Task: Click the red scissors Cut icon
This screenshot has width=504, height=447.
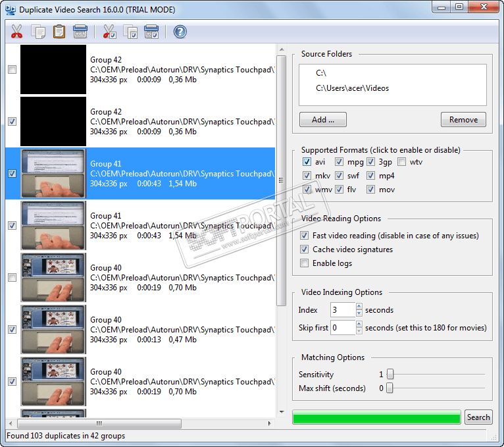Action: pyautogui.click(x=16, y=32)
